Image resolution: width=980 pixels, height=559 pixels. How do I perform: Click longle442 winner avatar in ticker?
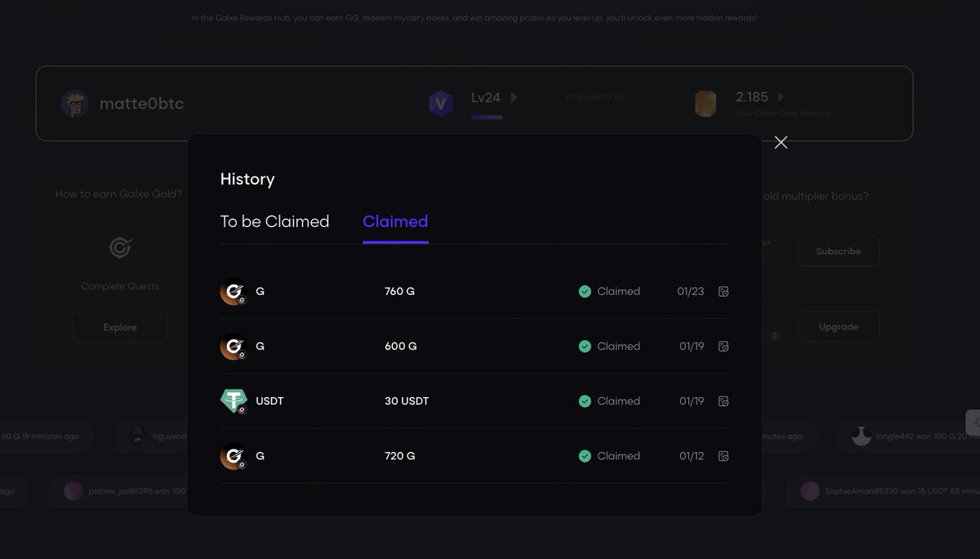pyautogui.click(x=861, y=436)
